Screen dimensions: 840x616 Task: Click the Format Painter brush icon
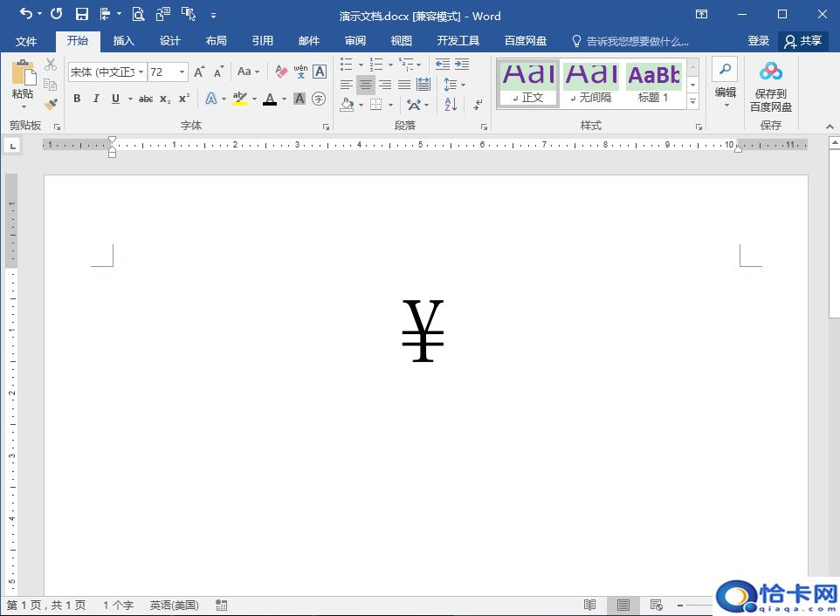point(51,105)
